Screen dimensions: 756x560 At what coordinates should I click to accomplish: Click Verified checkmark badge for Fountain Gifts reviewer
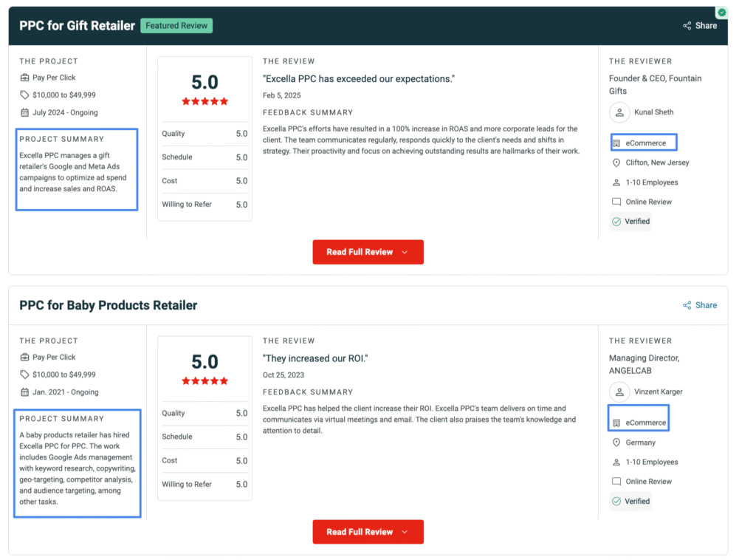coord(616,221)
